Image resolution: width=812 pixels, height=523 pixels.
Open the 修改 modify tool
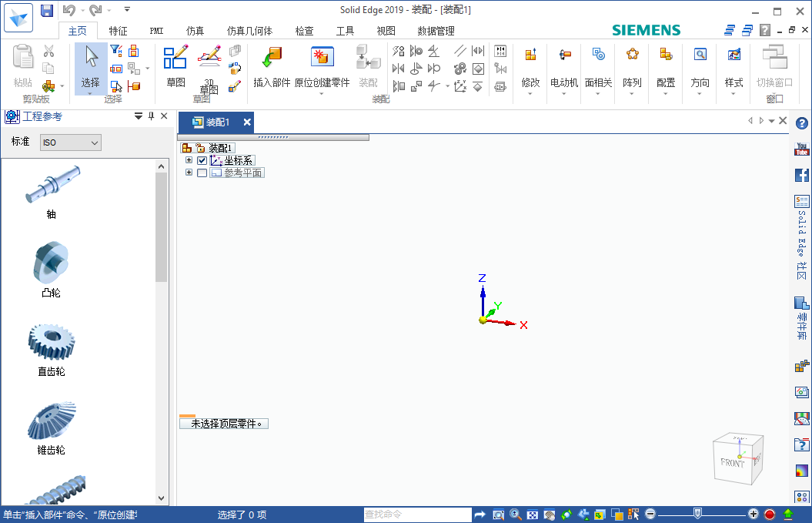click(530, 69)
